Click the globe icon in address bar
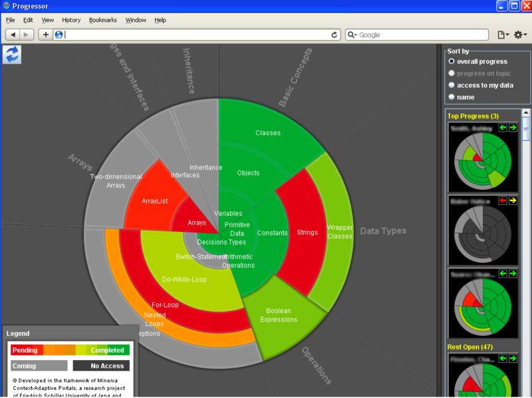 [59, 35]
